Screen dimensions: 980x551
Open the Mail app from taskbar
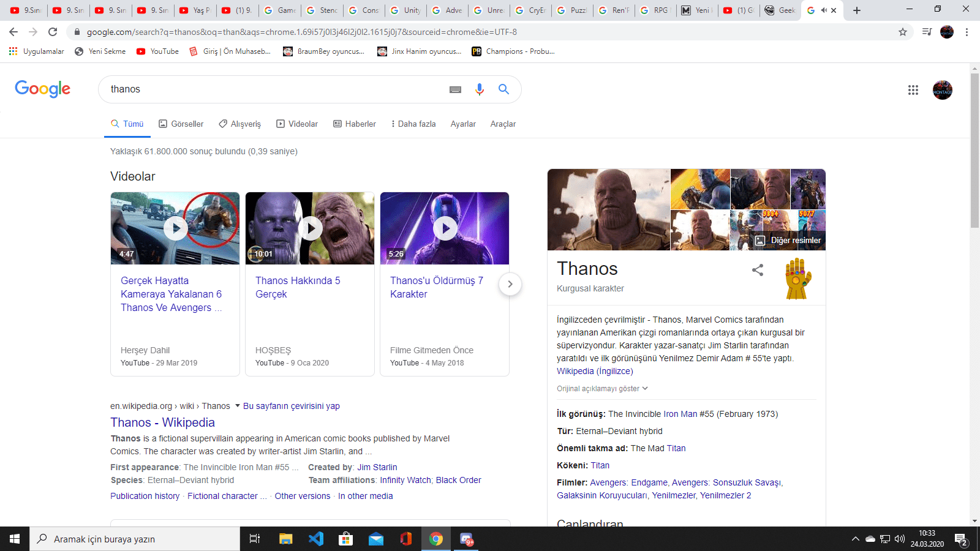(376, 539)
